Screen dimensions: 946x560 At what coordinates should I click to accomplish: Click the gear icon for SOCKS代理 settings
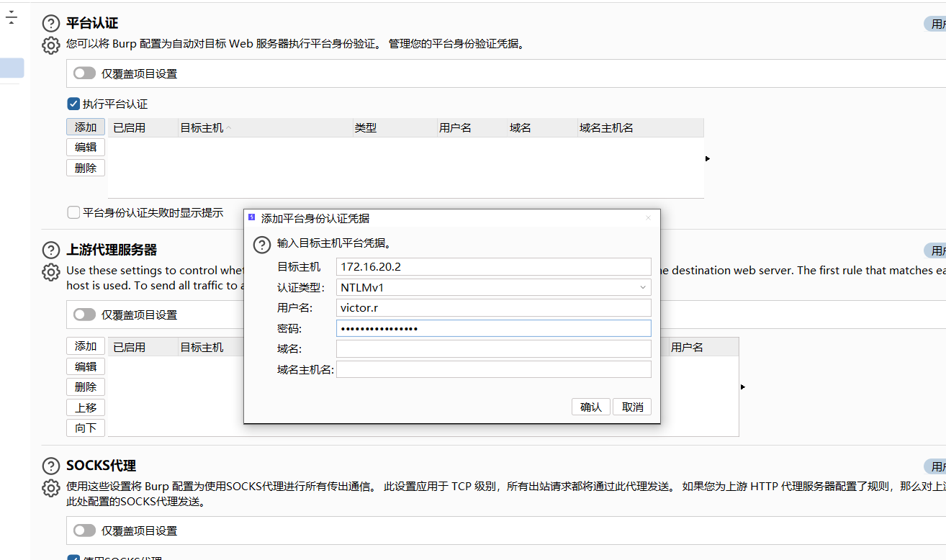[x=50, y=488]
